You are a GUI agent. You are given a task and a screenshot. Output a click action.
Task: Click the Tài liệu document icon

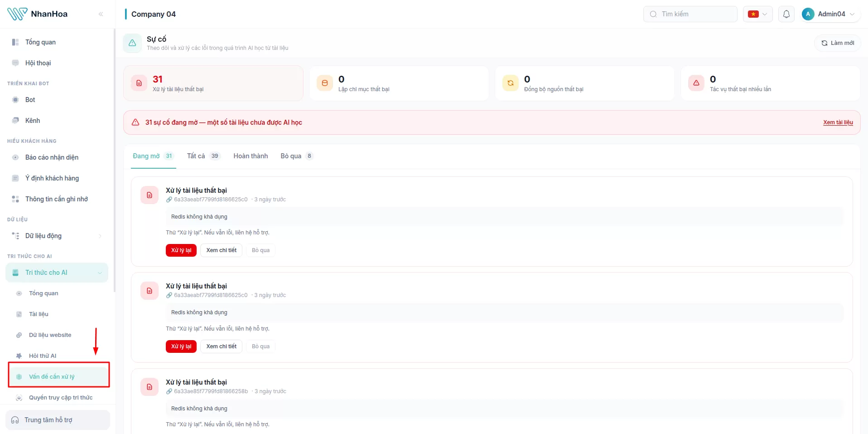tap(19, 314)
